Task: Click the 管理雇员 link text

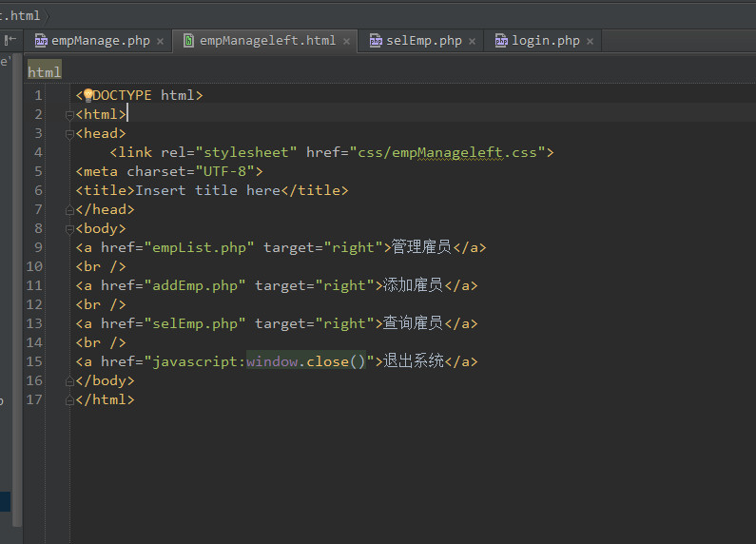Action: pyautogui.click(x=421, y=247)
